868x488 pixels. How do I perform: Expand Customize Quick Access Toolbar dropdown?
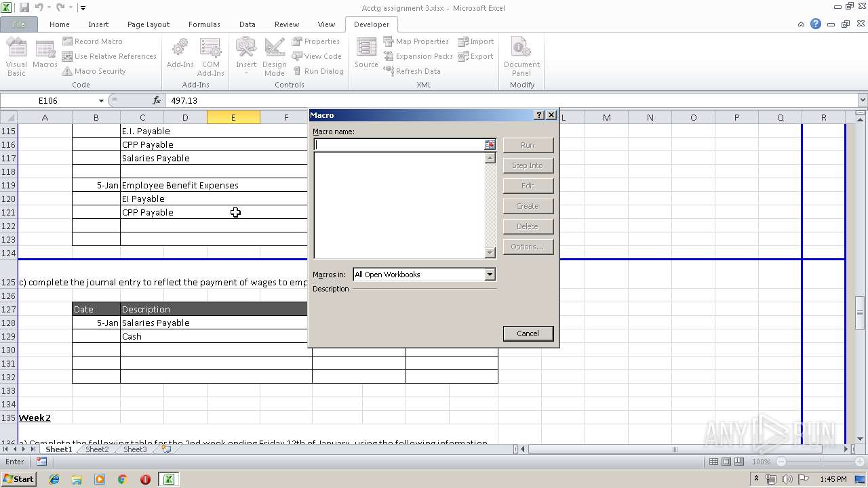[x=83, y=7]
